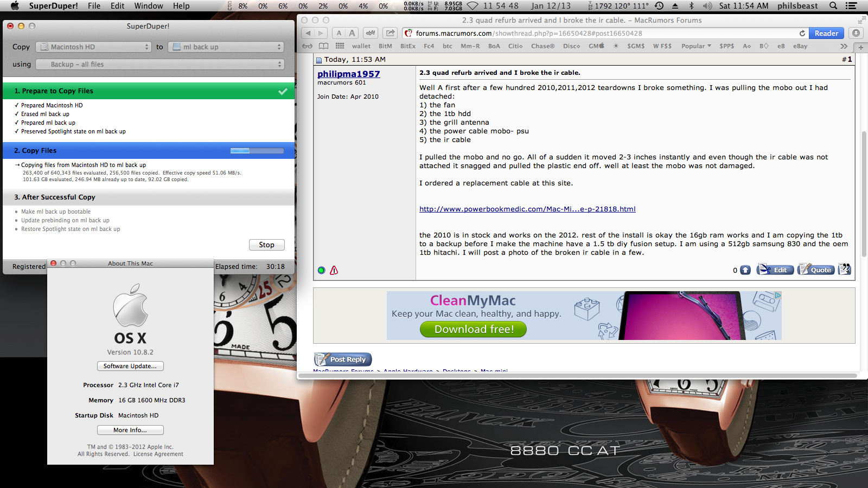Open a new Safari tab with the plus button

click(x=861, y=47)
